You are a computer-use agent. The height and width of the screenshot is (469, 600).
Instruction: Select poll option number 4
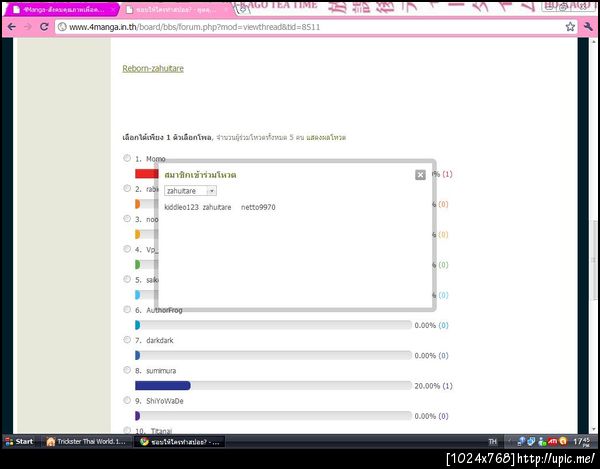pyautogui.click(x=127, y=249)
